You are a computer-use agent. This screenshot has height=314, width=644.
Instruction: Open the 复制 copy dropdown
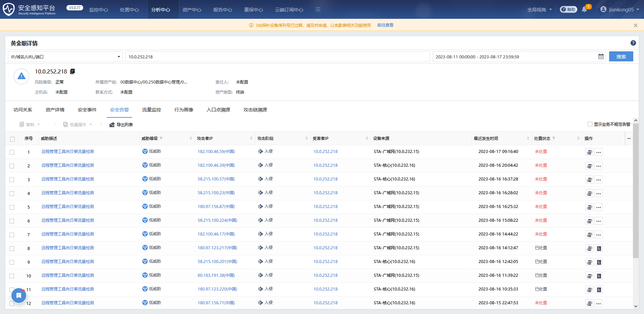(30, 124)
